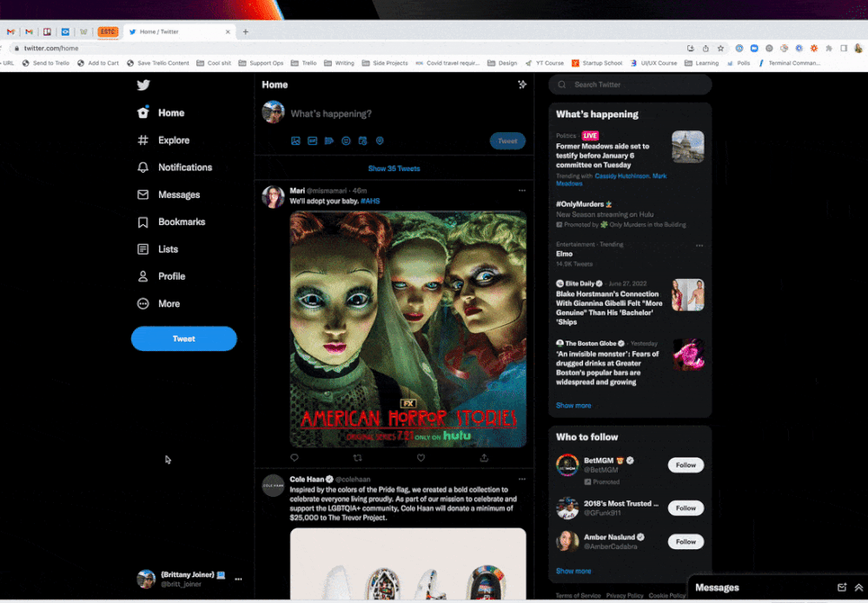Like Mari's tweet with heart icon
Image resolution: width=868 pixels, height=603 pixels.
click(x=421, y=458)
